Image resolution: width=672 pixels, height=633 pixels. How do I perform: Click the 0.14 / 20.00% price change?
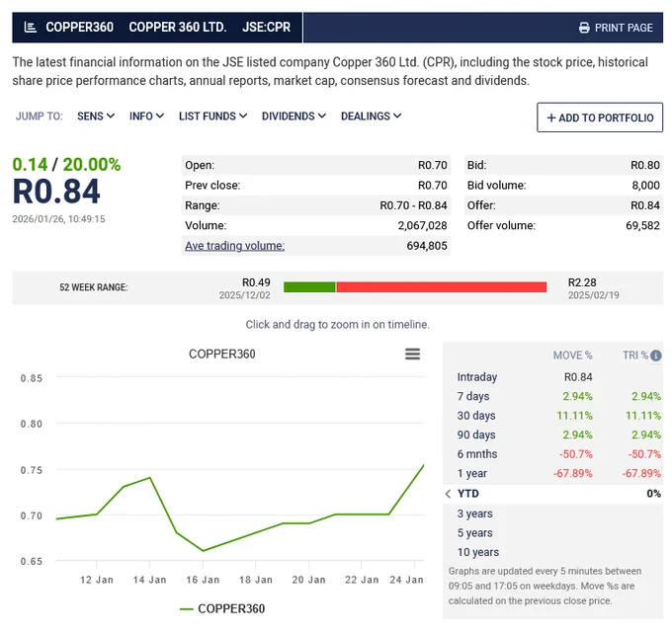66,165
